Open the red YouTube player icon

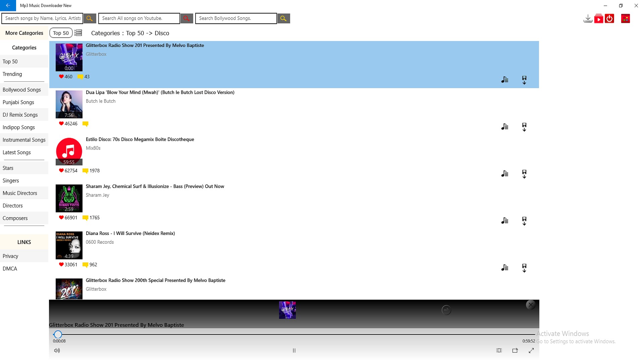click(599, 18)
